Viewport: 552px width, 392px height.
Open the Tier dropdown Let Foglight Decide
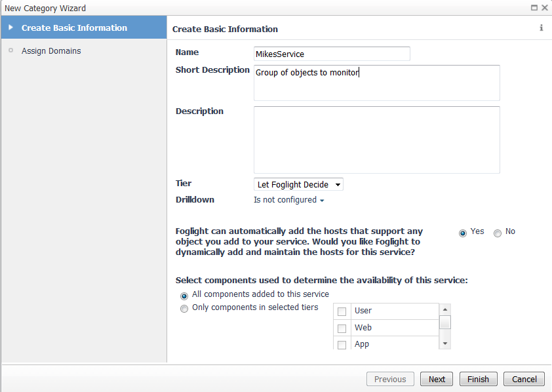coord(298,184)
